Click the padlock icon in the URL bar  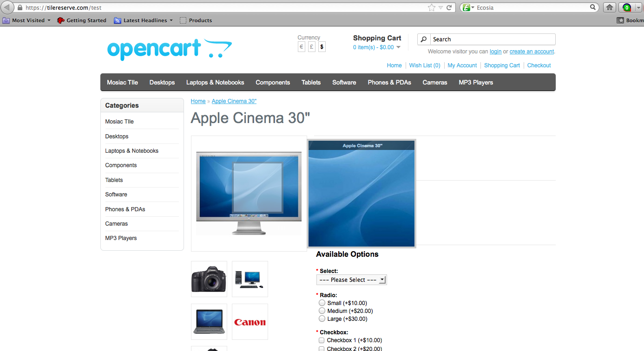20,8
